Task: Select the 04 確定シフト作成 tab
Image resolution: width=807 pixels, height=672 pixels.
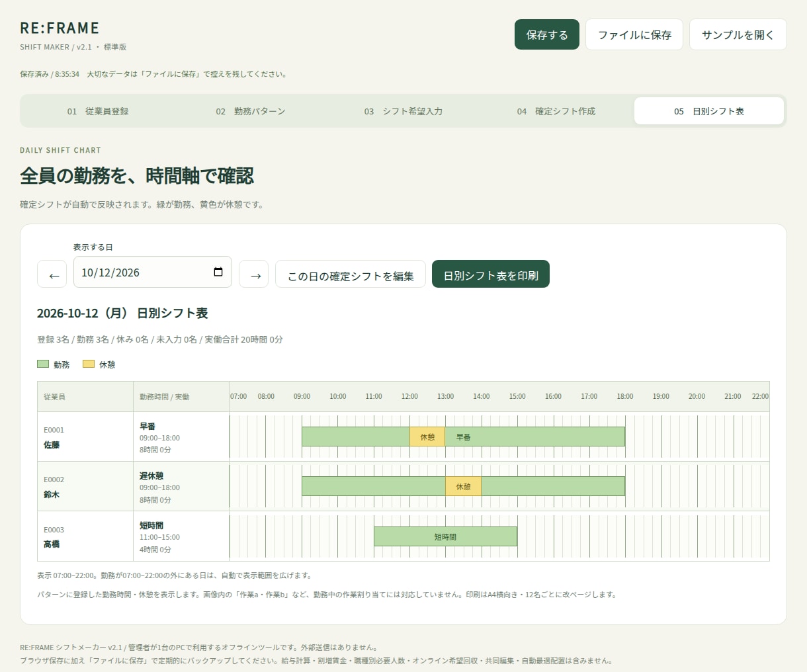Action: coord(556,111)
